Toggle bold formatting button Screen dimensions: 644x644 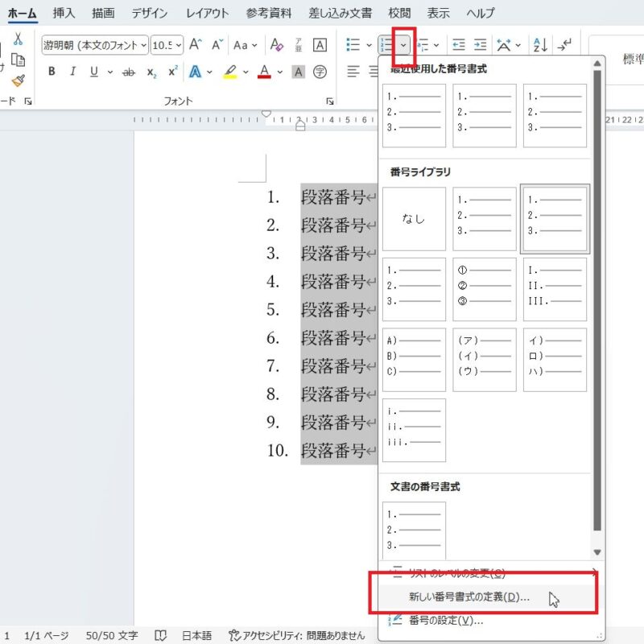tap(52, 72)
